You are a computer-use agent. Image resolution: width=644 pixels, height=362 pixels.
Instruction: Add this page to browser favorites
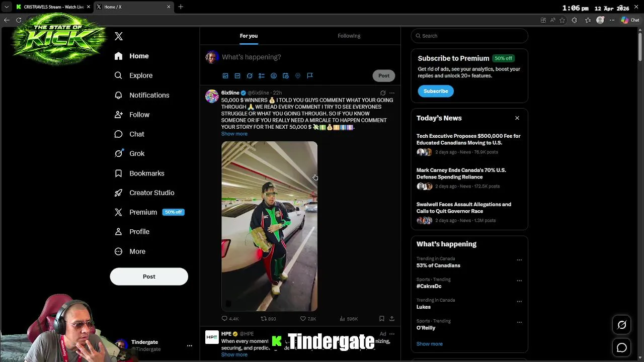point(562,20)
